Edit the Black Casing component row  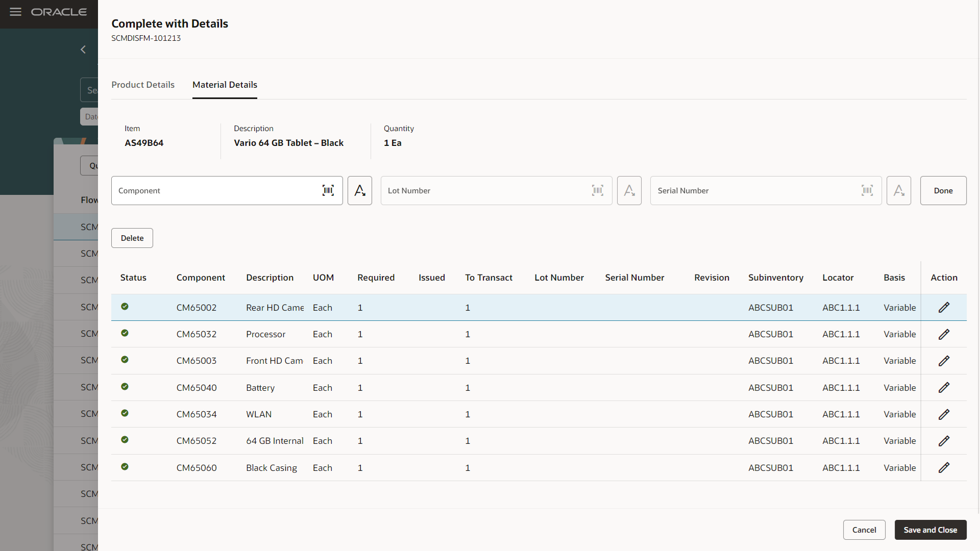(944, 467)
